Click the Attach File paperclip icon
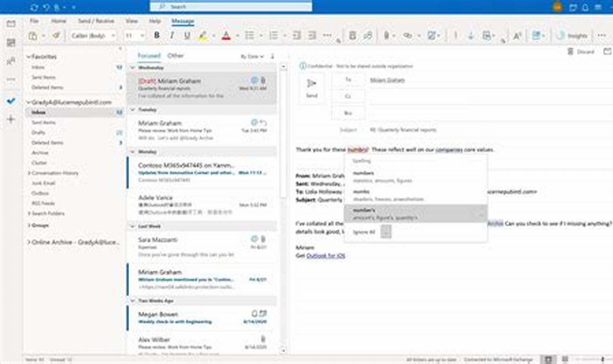Screen dimensions: 613x364 [386, 36]
